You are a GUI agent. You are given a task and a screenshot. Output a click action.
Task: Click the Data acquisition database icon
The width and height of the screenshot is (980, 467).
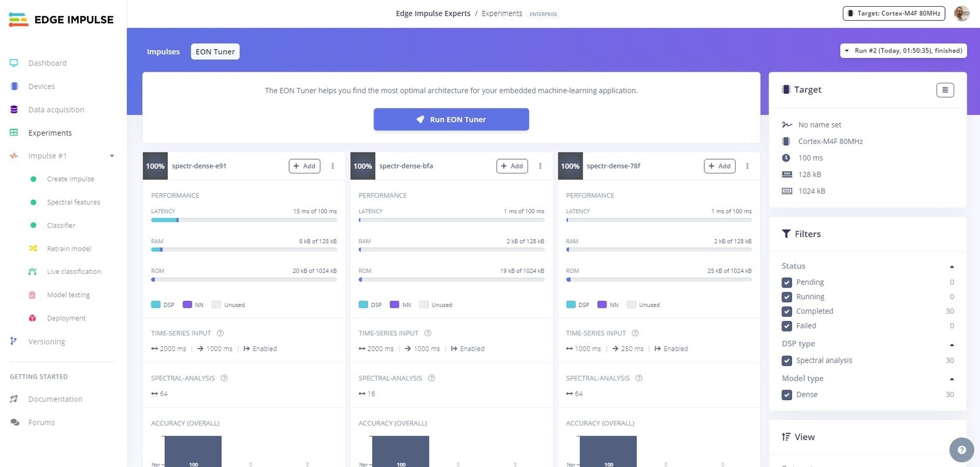point(14,110)
